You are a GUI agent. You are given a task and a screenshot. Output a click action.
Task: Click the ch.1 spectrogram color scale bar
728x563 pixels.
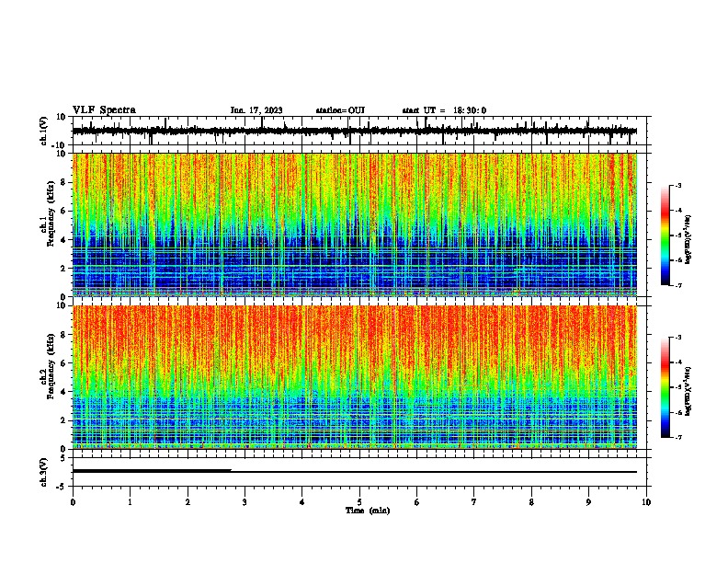[x=665, y=236]
